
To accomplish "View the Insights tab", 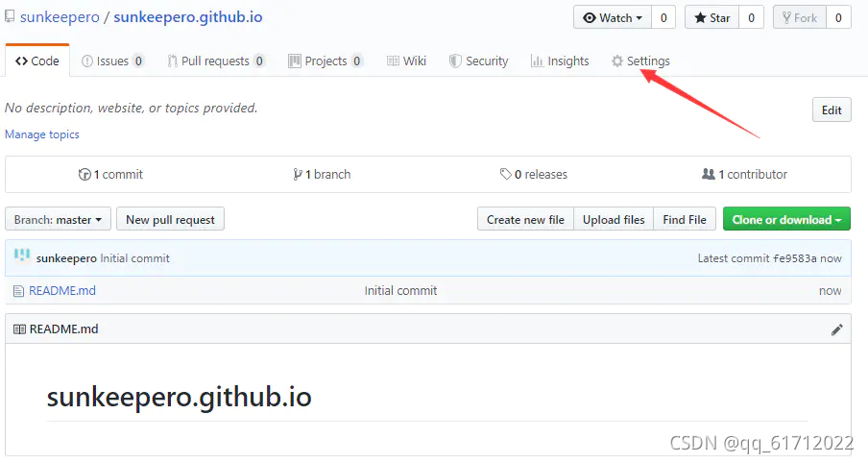I will 560,61.
